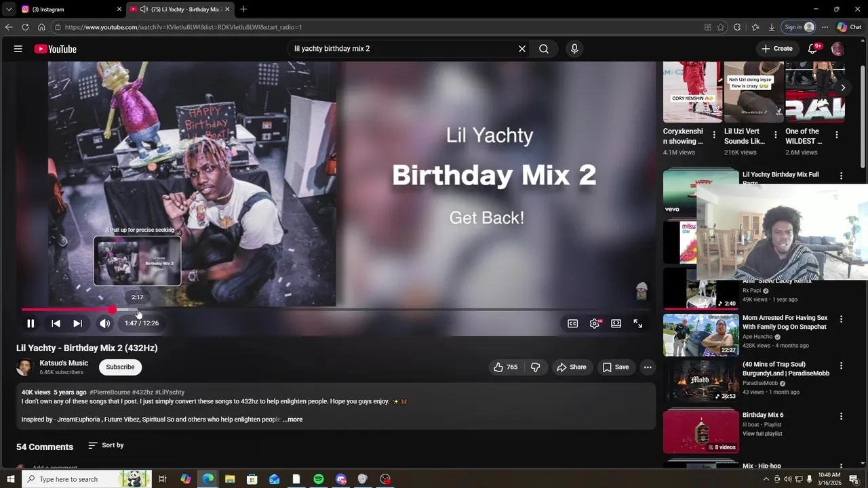868x488 pixels.
Task: Open options for Birthday Mix 6 playlist
Action: (x=841, y=416)
